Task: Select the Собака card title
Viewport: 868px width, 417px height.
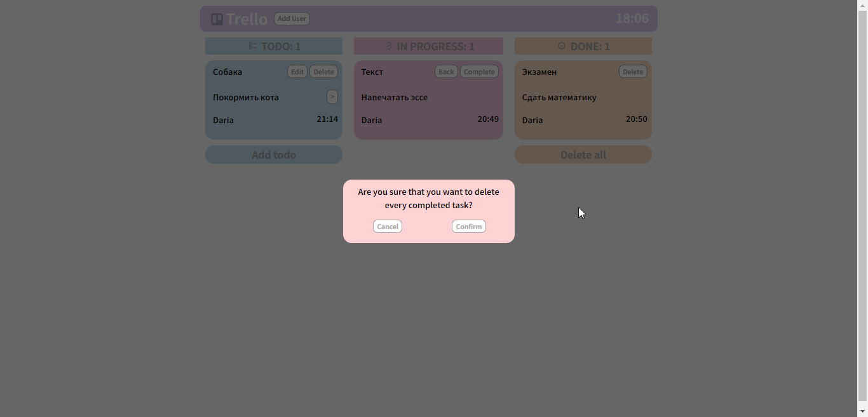Action: [x=227, y=72]
